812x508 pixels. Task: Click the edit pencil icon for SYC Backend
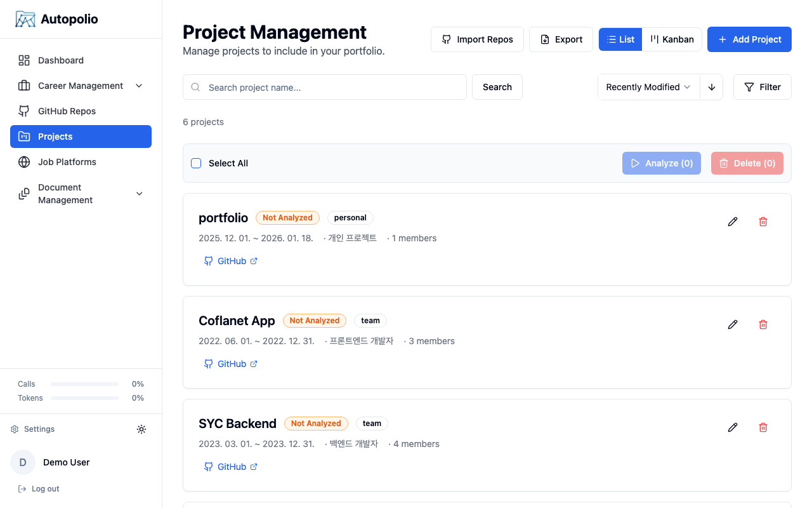coord(733,427)
